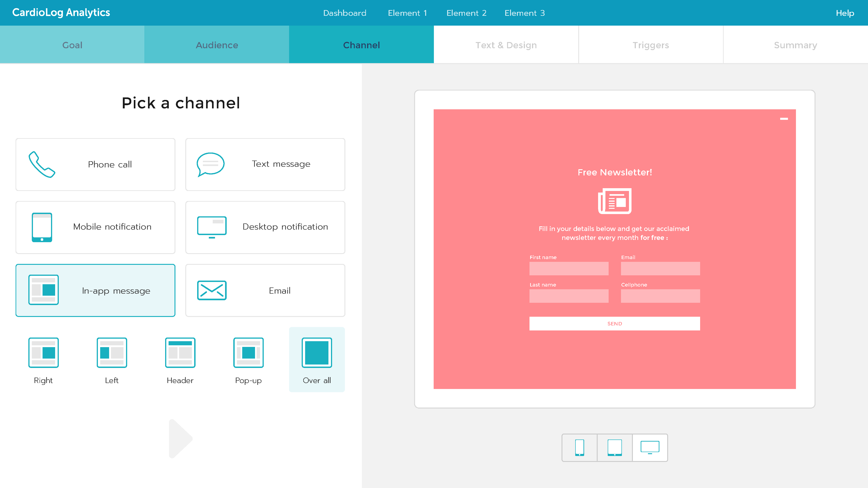
Task: Go to next step with arrow button
Action: click(181, 439)
